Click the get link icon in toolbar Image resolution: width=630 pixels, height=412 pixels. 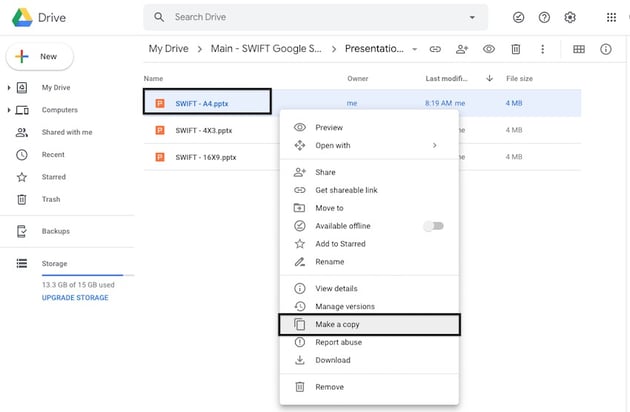pos(435,49)
